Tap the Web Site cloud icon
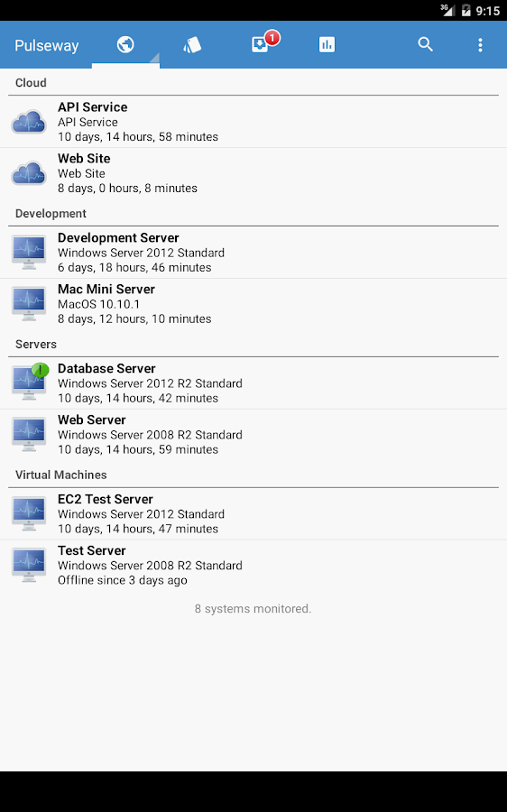507x812 pixels. point(29,173)
